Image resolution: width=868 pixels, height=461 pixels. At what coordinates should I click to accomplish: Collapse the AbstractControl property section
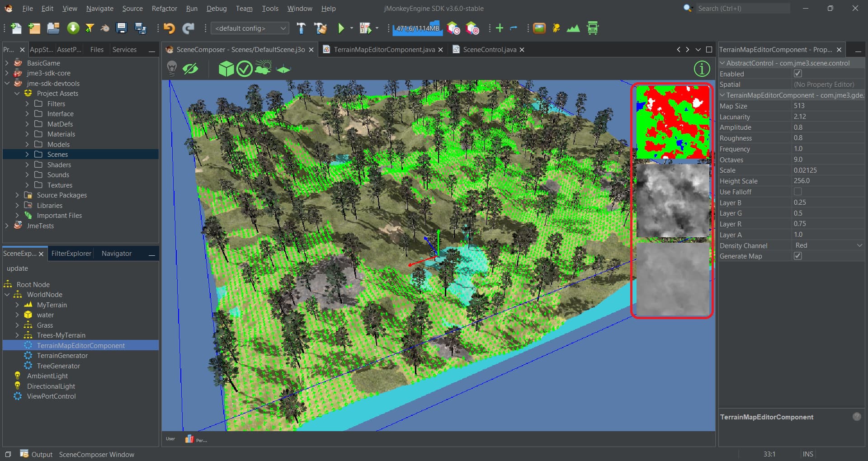[722, 63]
